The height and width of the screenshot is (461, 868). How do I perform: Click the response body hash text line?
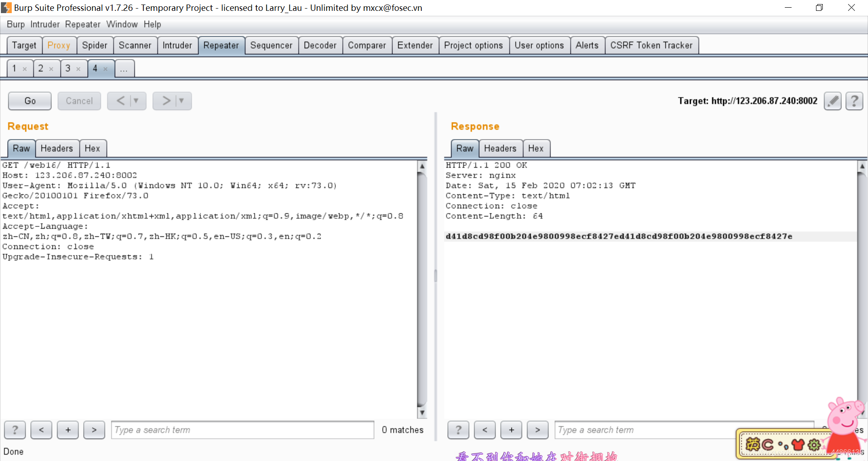point(619,236)
